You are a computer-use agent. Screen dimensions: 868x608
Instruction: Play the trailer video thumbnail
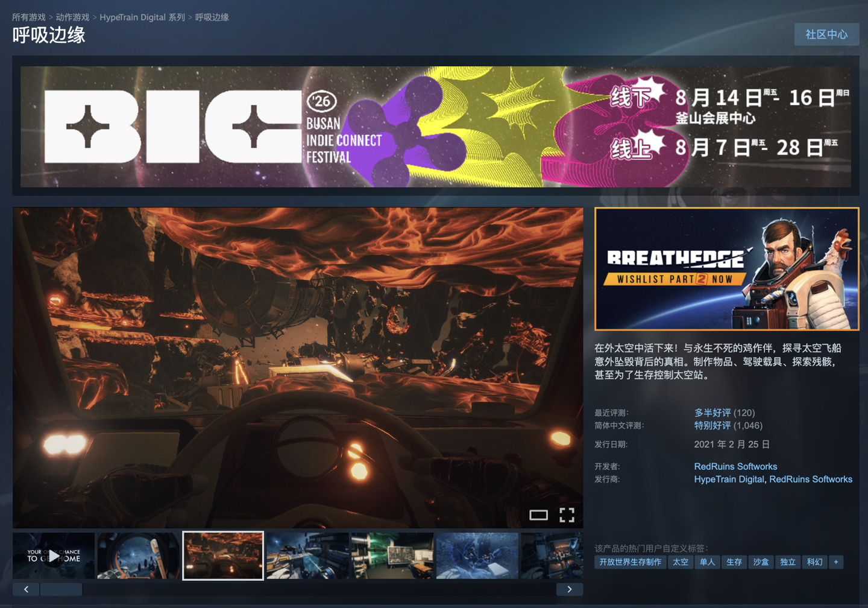[54, 556]
